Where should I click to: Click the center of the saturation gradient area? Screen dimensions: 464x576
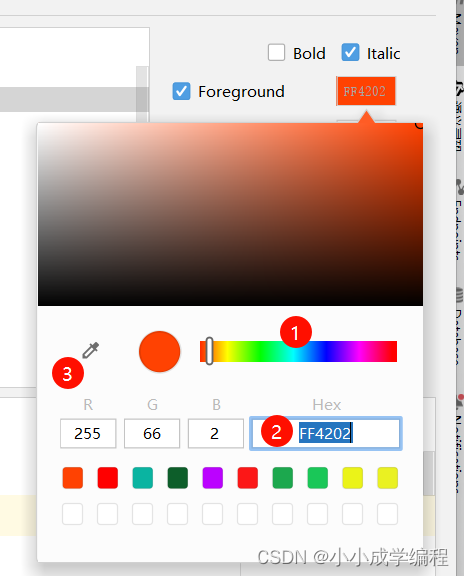coord(230,214)
